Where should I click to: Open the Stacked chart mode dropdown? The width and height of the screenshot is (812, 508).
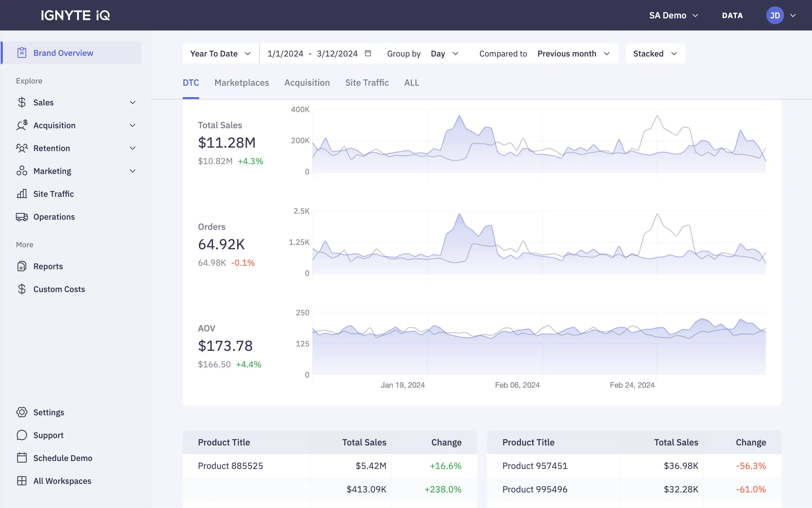pyautogui.click(x=655, y=53)
